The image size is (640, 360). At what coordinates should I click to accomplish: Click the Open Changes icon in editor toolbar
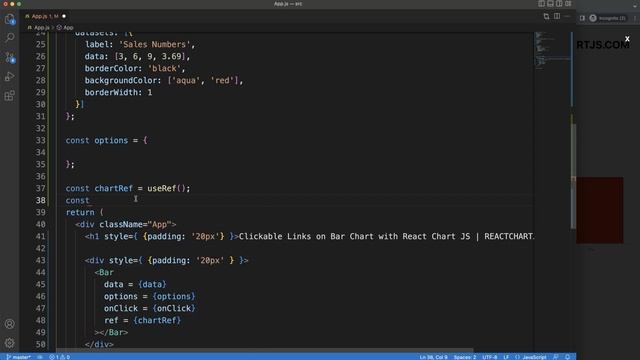click(x=546, y=16)
